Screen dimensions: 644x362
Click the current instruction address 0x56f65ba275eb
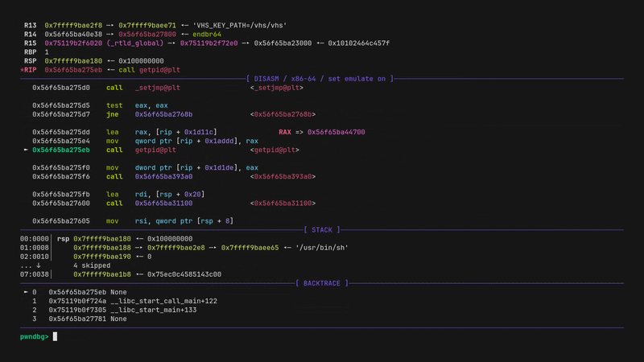[61, 150]
